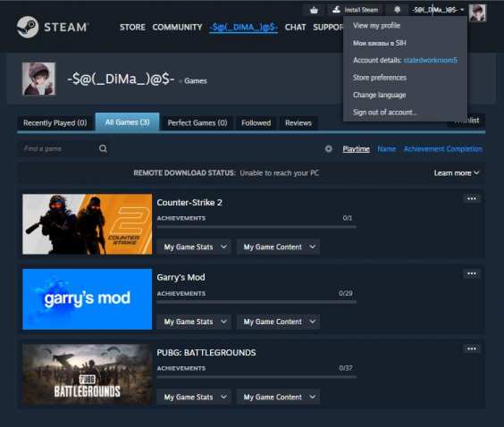The width and height of the screenshot is (504, 427).
Task: Open the -$@(_DIMA_)@$- nav menu
Action: tap(243, 28)
